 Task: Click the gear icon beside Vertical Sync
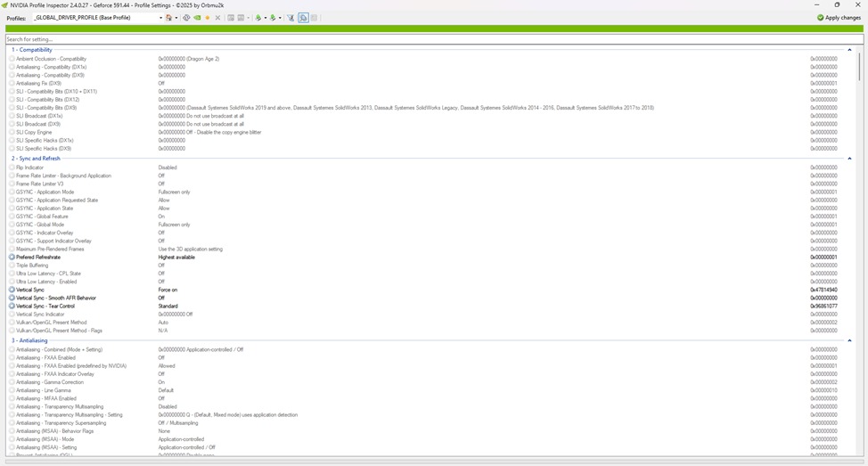click(x=12, y=290)
